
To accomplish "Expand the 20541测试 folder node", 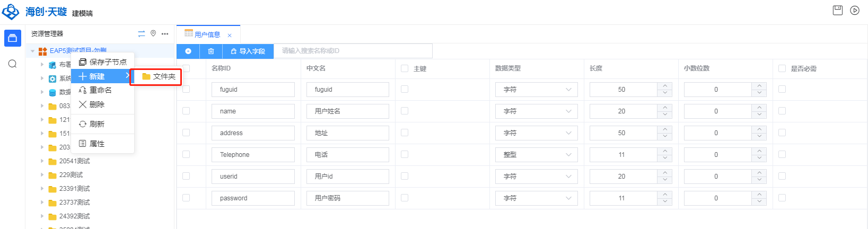I will (42, 161).
